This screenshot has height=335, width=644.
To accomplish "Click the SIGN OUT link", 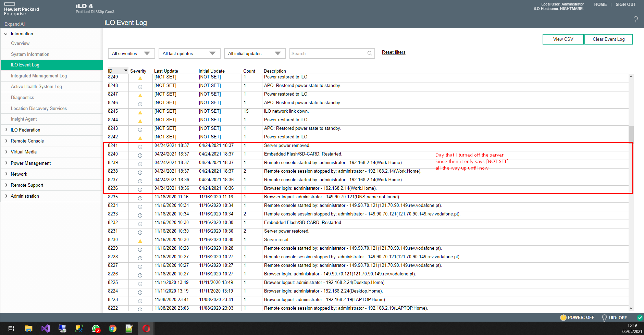I will 626,4.
